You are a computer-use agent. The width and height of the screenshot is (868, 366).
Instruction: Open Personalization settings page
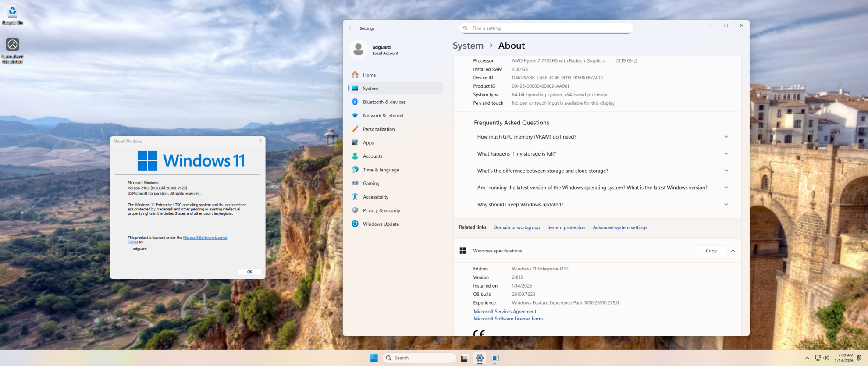(x=378, y=129)
